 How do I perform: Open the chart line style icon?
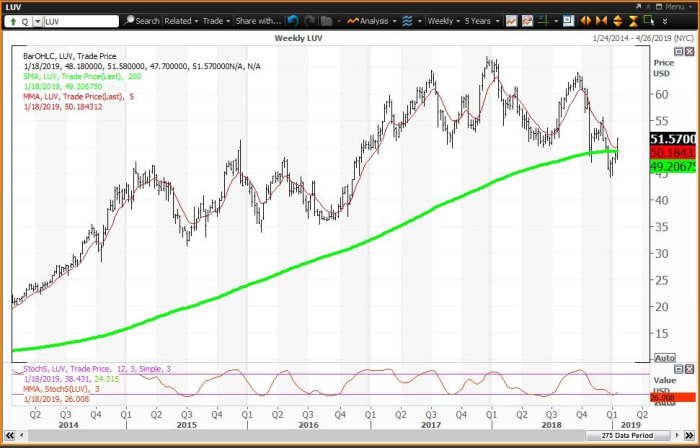(511, 20)
